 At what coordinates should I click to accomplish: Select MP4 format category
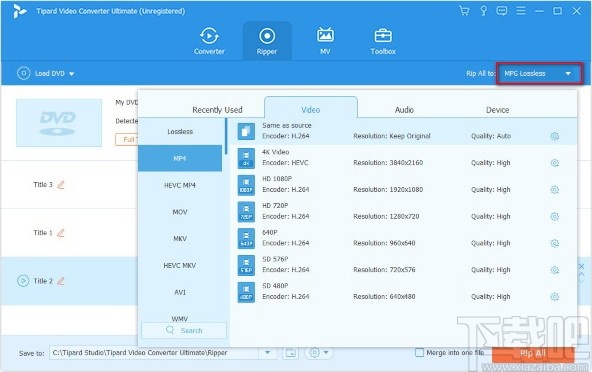pos(180,158)
